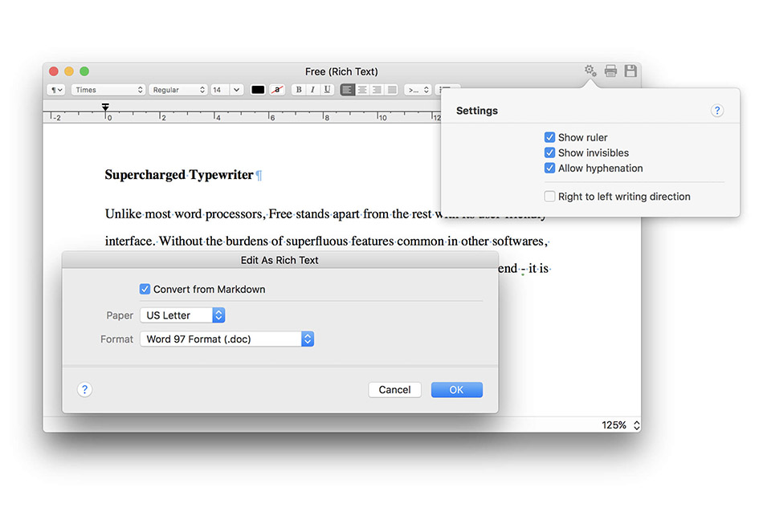Toggle italic formatting button
The height and width of the screenshot is (532, 763).
313,90
